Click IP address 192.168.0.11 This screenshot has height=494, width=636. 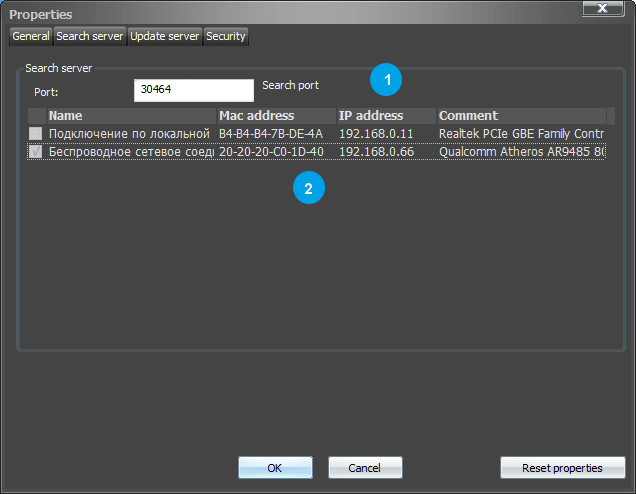tap(376, 133)
